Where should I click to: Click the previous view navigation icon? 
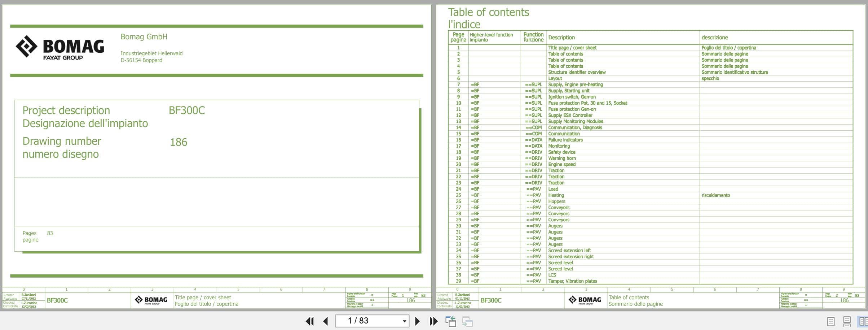point(450,321)
